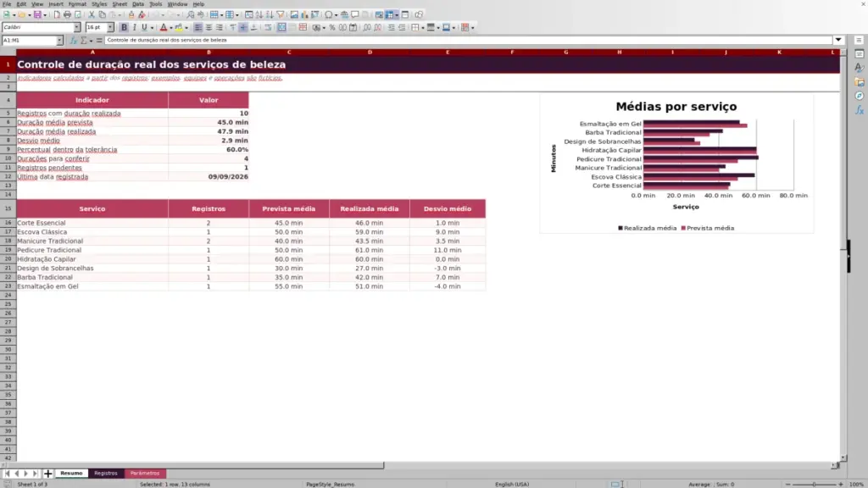Image resolution: width=868 pixels, height=488 pixels.
Task: Open Sum function dropdown arrow
Action: click(x=92, y=41)
